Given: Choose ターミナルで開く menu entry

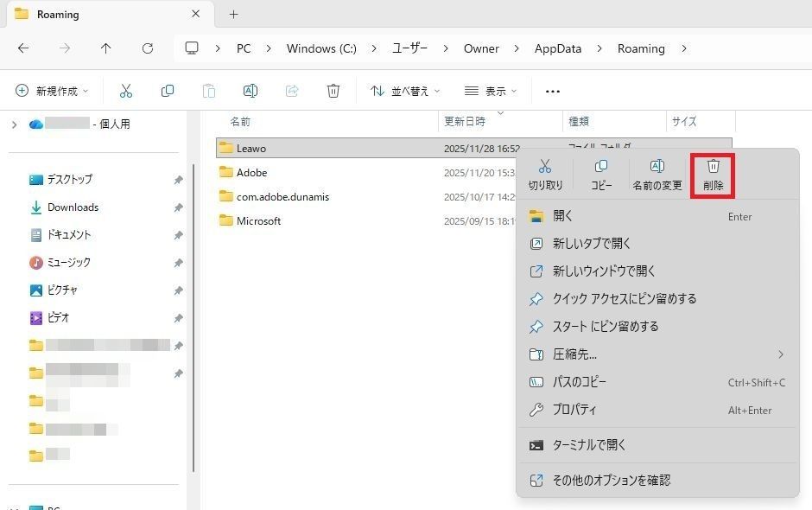Looking at the screenshot, I should (589, 445).
